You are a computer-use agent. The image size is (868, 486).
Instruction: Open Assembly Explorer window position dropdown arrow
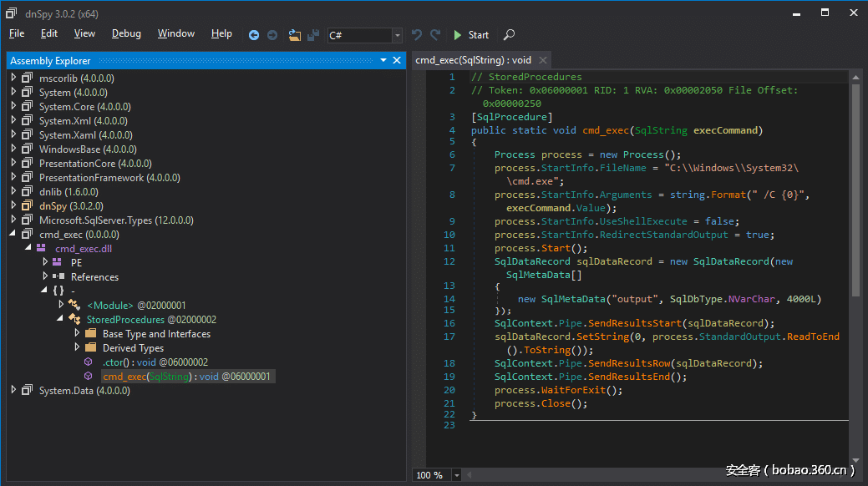[383, 60]
